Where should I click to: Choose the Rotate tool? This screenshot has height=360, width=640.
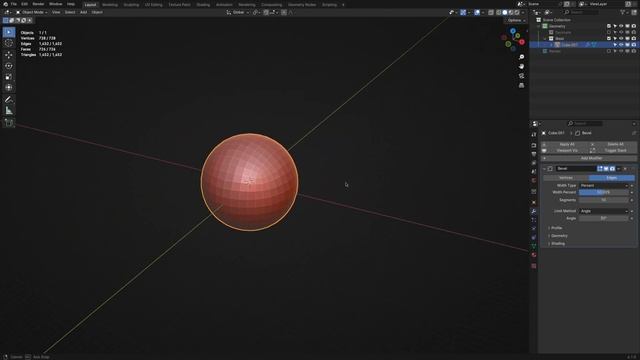pyautogui.click(x=9, y=66)
